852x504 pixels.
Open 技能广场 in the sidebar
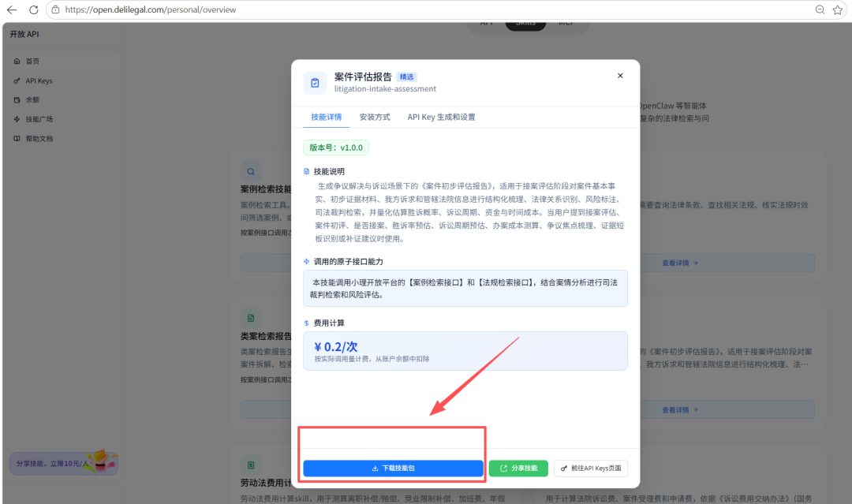point(65,119)
